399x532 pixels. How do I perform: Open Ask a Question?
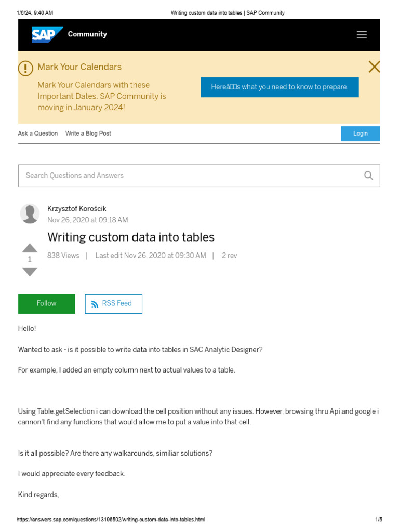click(x=38, y=134)
